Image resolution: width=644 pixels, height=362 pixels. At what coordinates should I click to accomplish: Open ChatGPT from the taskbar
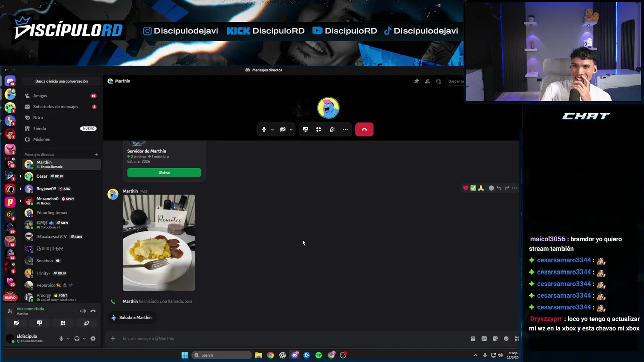(283, 355)
